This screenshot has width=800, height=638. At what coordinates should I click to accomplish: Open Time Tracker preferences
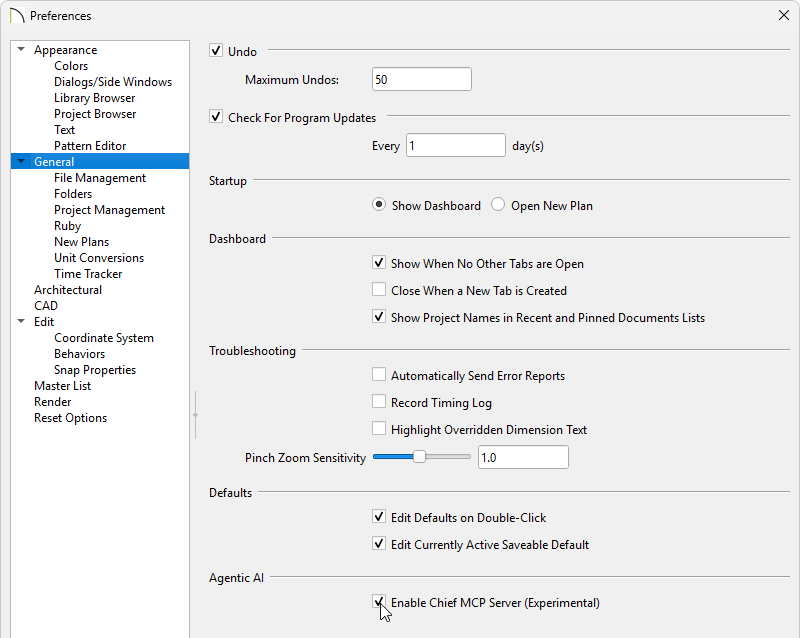[88, 274]
